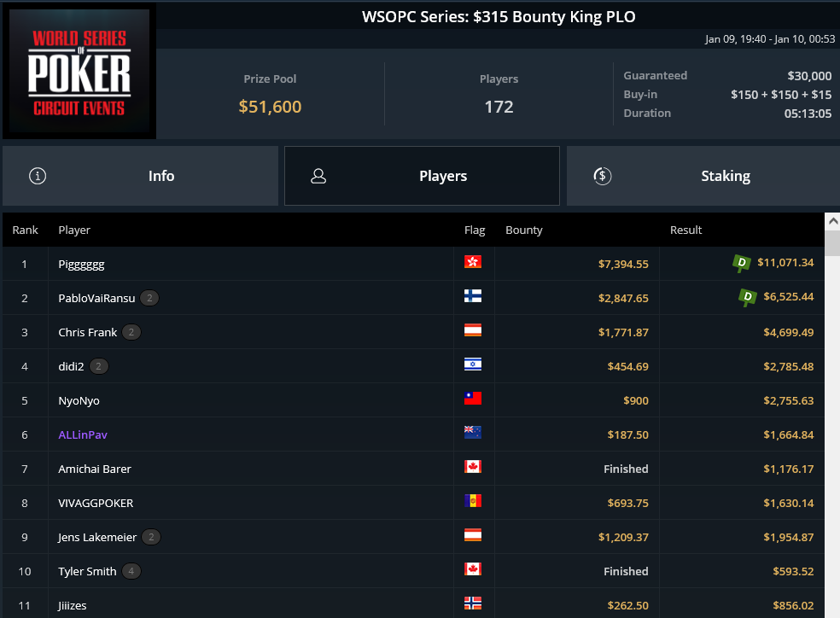Select the Players tab

coord(423,176)
